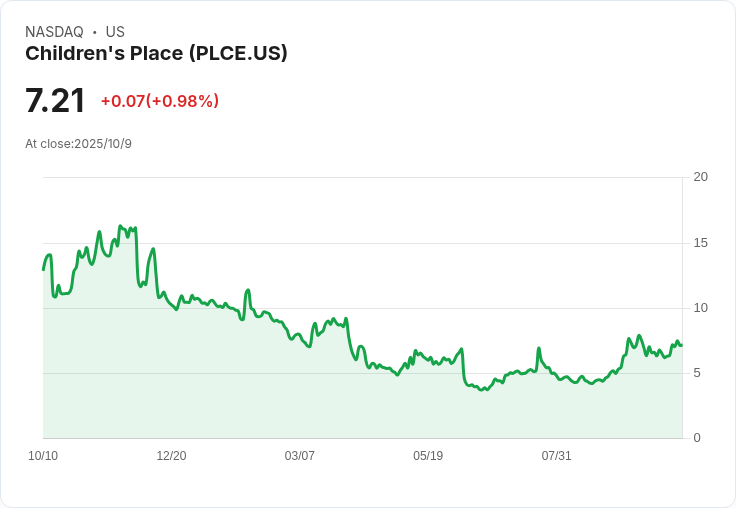Click the current price 7.21
The width and height of the screenshot is (736, 508).
coord(55,101)
